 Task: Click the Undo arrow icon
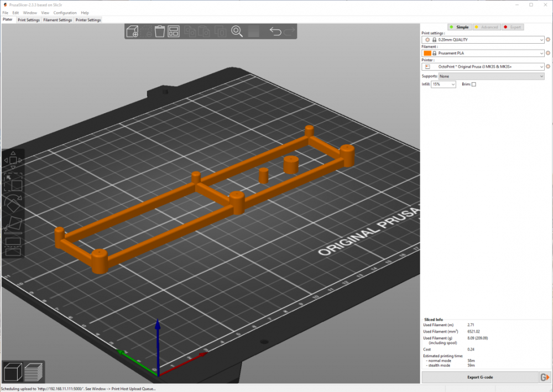(275, 32)
